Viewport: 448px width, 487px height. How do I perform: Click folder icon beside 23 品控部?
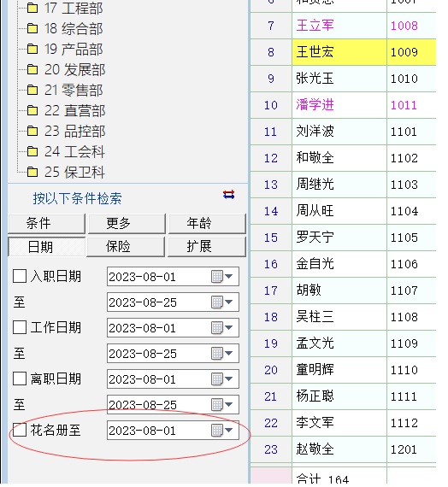pos(32,131)
